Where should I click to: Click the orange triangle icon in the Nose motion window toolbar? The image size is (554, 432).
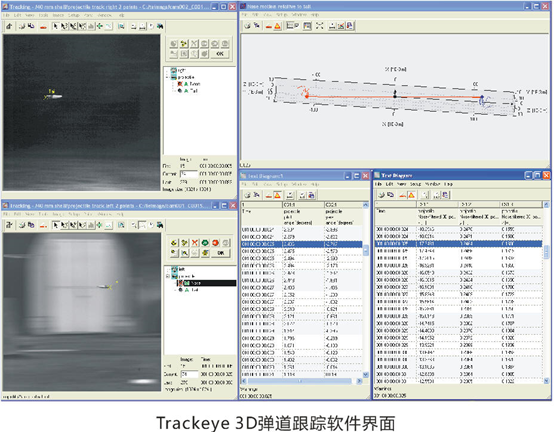278,26
